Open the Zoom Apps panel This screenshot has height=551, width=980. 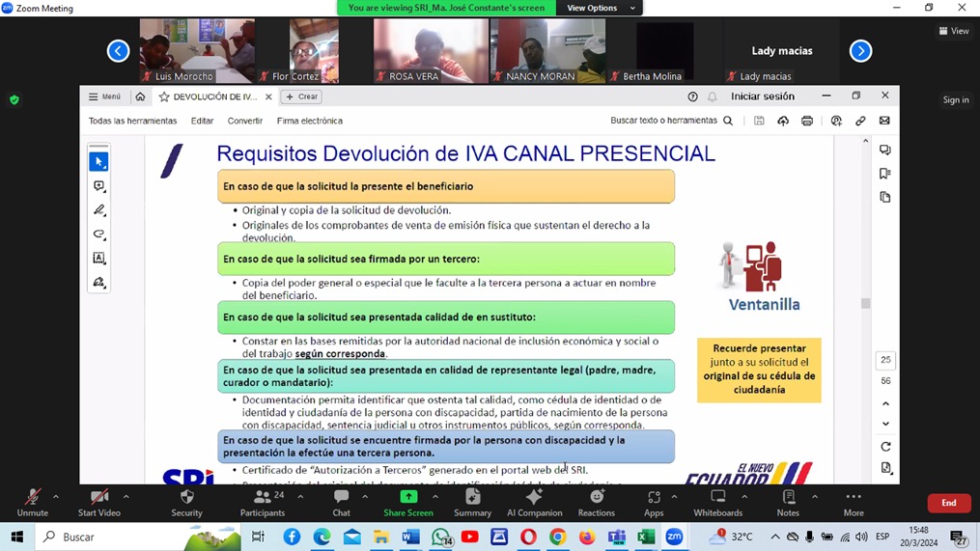[x=654, y=502]
